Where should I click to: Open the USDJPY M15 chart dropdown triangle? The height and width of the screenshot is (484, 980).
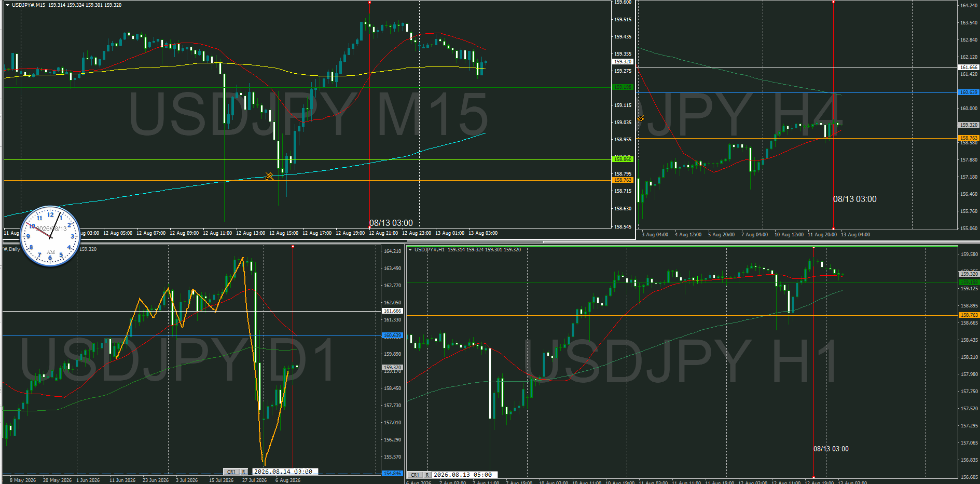7,5
